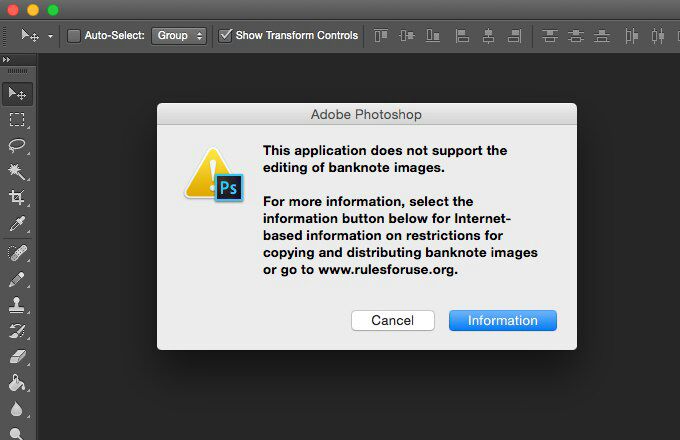Click the Distribute Left Edges icon

tap(631, 36)
